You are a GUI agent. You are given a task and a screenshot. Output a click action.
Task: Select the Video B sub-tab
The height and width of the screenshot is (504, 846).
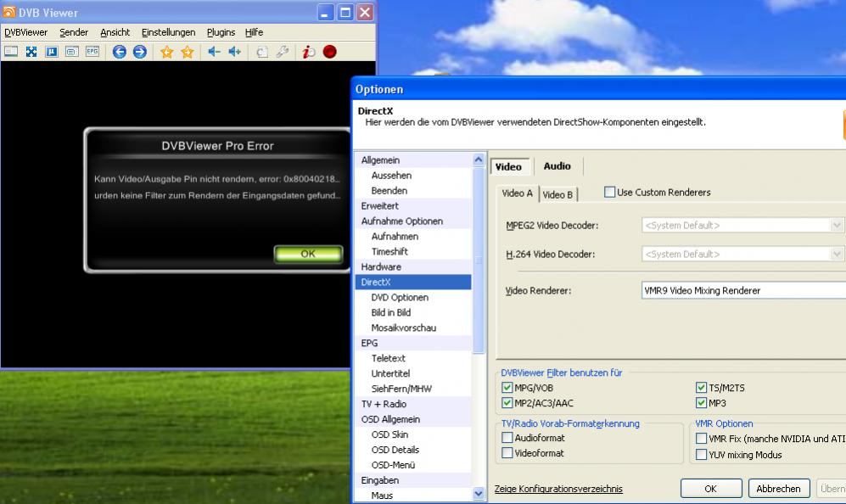coord(557,195)
